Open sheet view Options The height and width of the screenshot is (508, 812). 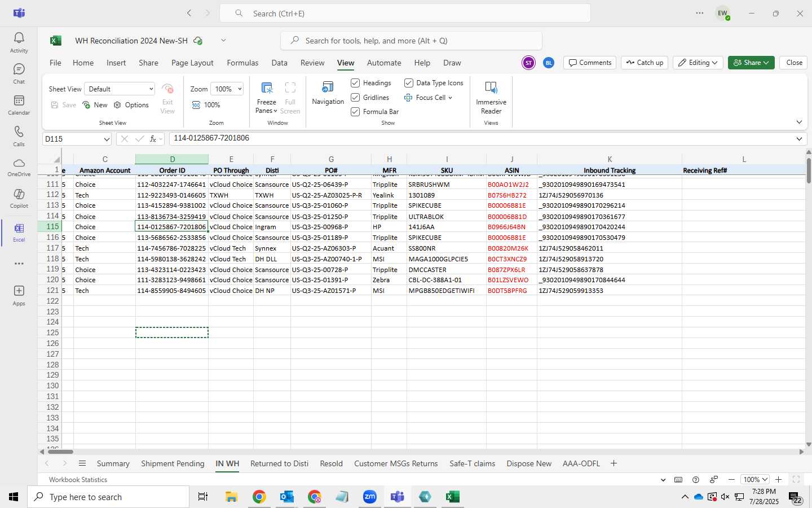131,105
